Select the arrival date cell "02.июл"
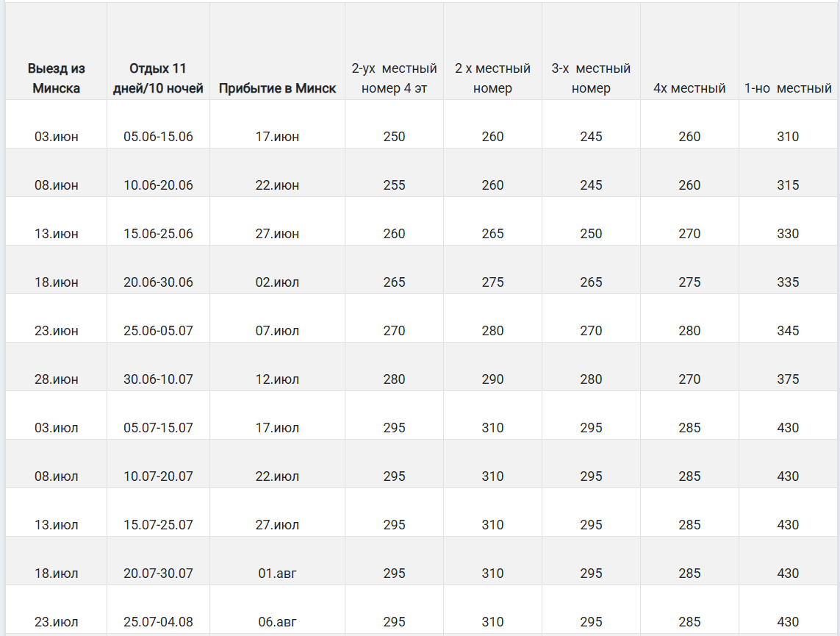The width and height of the screenshot is (840, 636). tap(277, 282)
